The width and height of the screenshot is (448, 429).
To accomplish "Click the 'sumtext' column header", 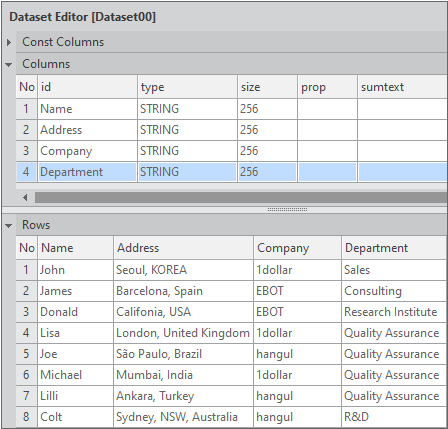I will (402, 87).
